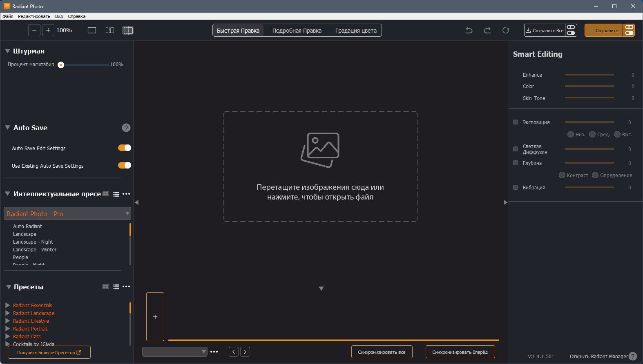Switch smart presets to list view
643x364 pixels.
click(116, 194)
